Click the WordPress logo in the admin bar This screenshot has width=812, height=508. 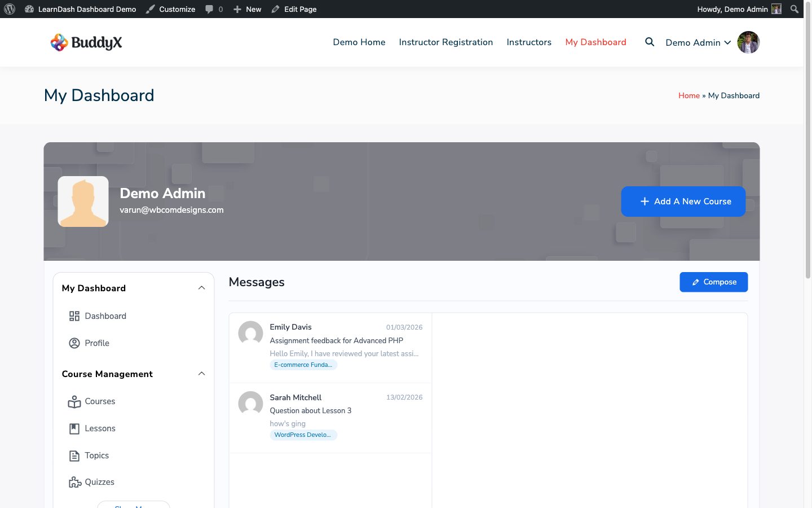(9, 8)
